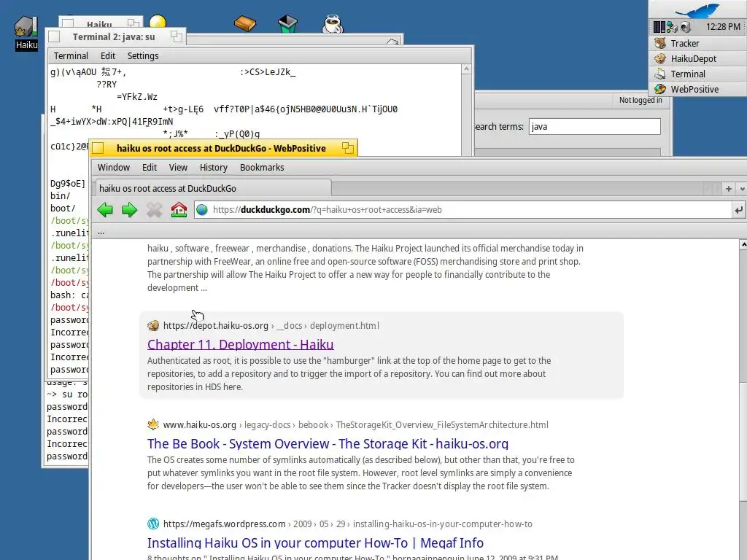
Task: Switch to Tracker in the Deskbar
Action: point(697,43)
